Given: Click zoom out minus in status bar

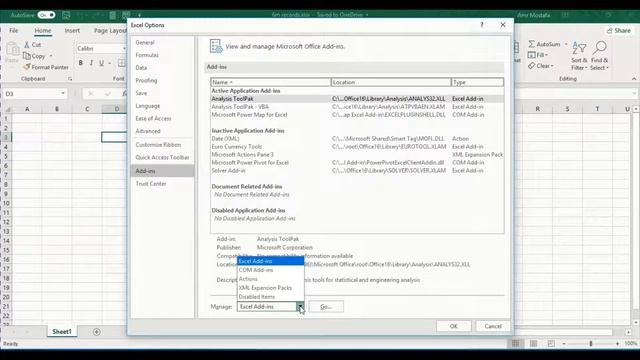Looking at the screenshot, I should tap(564, 344).
